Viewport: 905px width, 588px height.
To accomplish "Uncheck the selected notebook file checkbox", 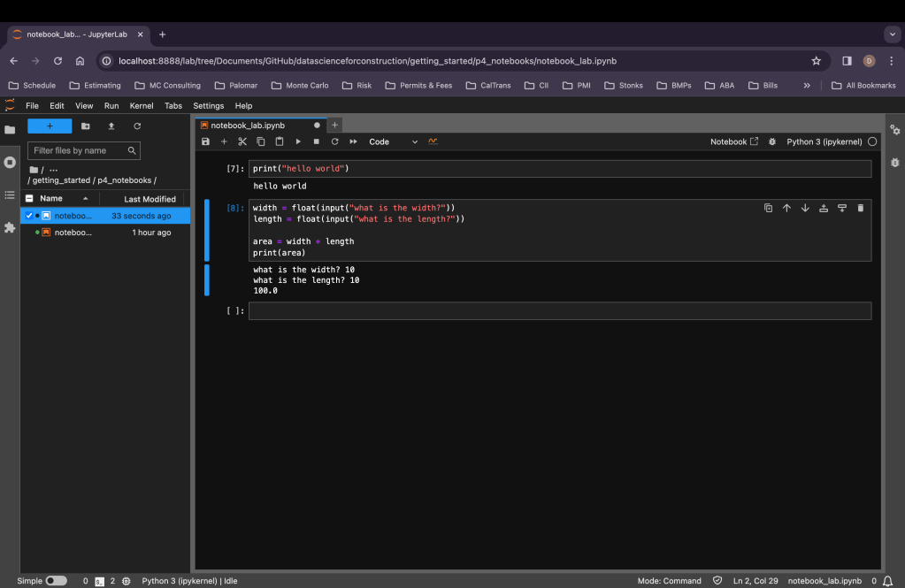I will 29,216.
